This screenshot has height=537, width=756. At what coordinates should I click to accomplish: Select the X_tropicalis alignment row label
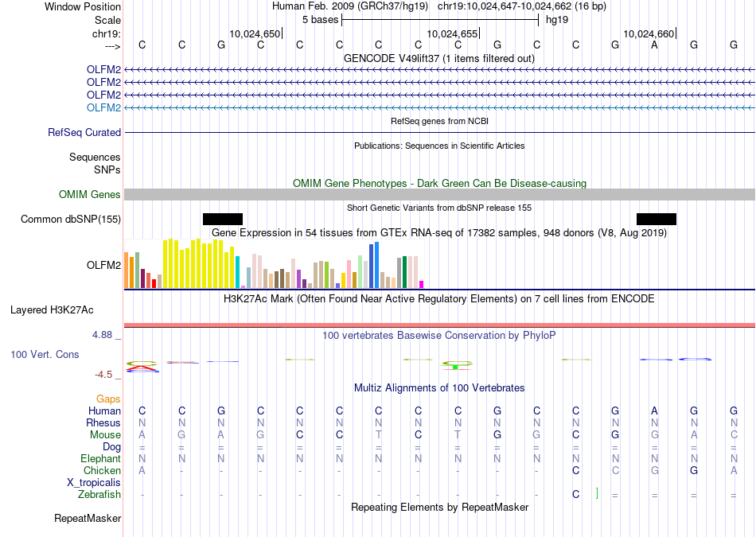pos(94,483)
